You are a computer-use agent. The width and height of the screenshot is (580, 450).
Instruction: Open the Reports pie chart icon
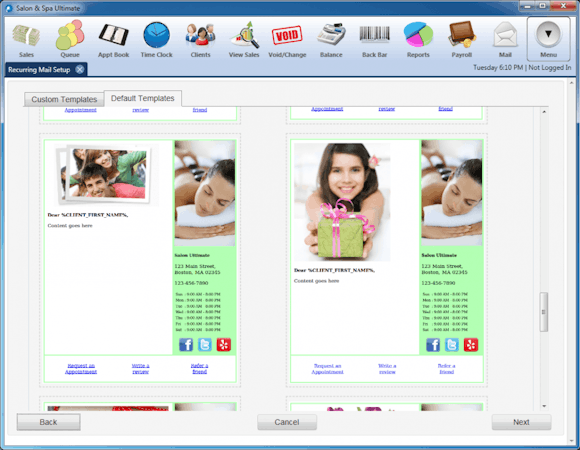418,40
